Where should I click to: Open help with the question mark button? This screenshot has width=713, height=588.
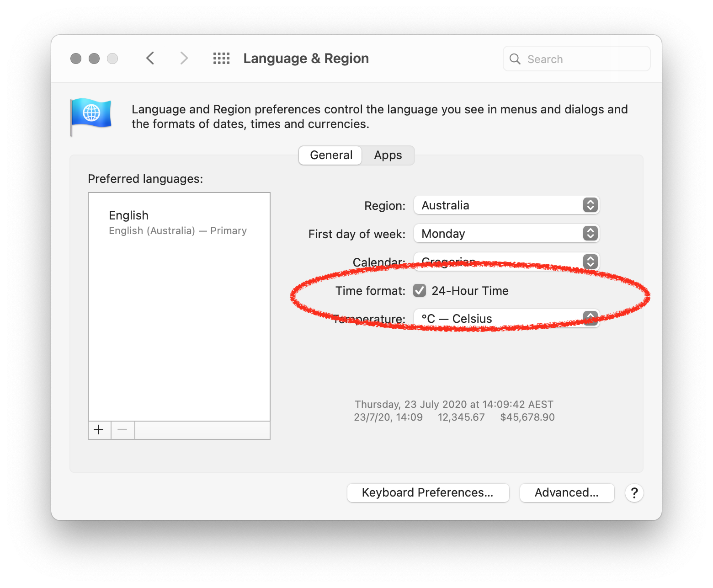pos(634,493)
